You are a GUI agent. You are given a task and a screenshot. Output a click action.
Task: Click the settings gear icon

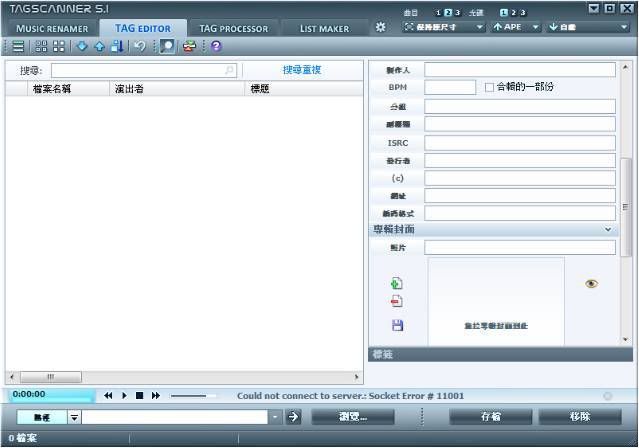click(x=380, y=27)
